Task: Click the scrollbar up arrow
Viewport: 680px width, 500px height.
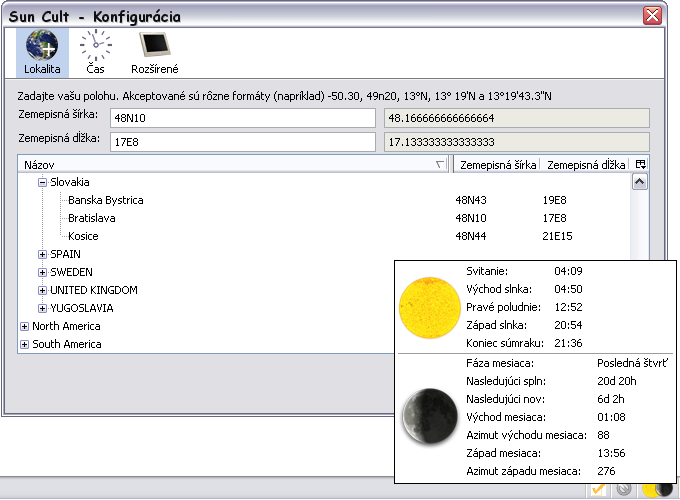Action: 639,182
